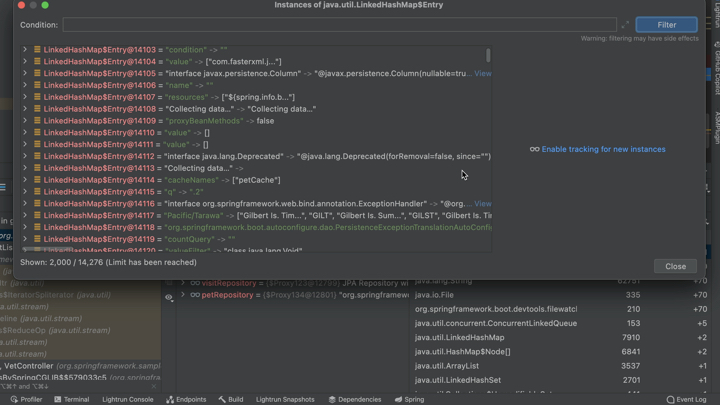Viewport: 720px width, 405px height.
Task: Expand LinkedHashMap$Entry@14107 resources node
Action: (x=25, y=97)
